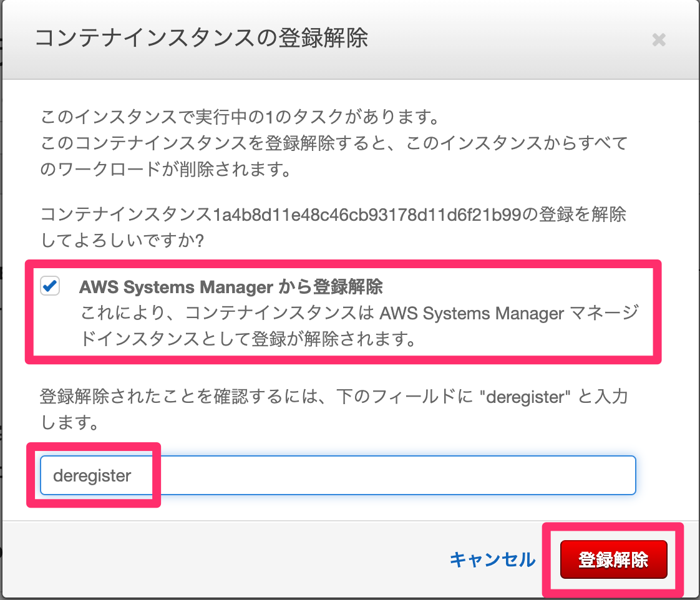Image resolution: width=700 pixels, height=600 pixels.
Task: Close the dialog with the X icon
Action: pyautogui.click(x=658, y=41)
